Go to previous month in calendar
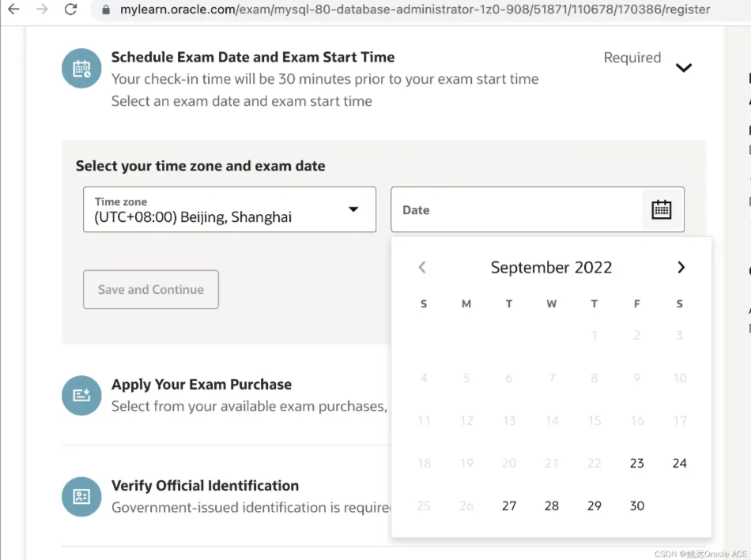Screen dimensions: 751x560 tap(422, 267)
